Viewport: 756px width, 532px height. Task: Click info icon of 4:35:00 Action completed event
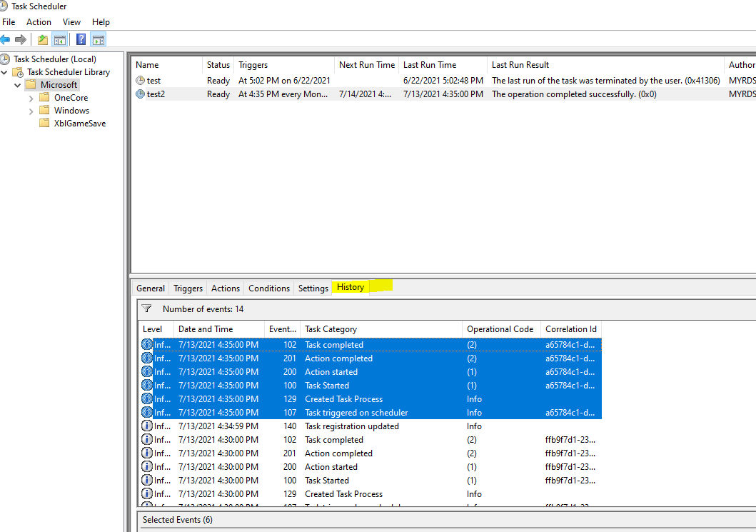[146, 358]
